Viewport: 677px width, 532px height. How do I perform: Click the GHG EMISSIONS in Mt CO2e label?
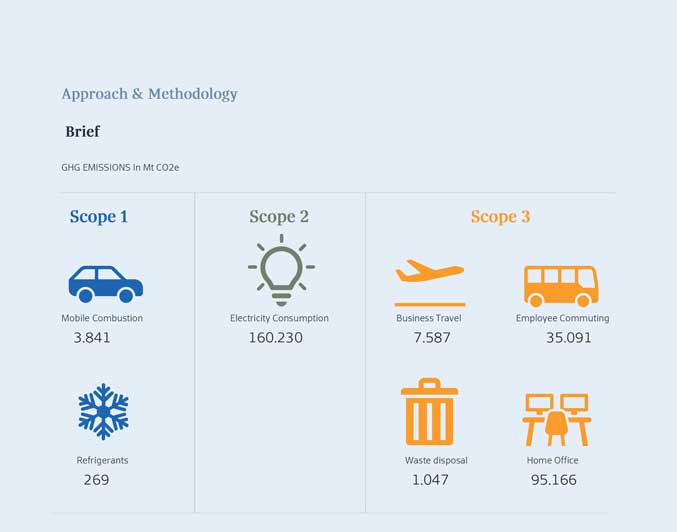pyautogui.click(x=120, y=168)
